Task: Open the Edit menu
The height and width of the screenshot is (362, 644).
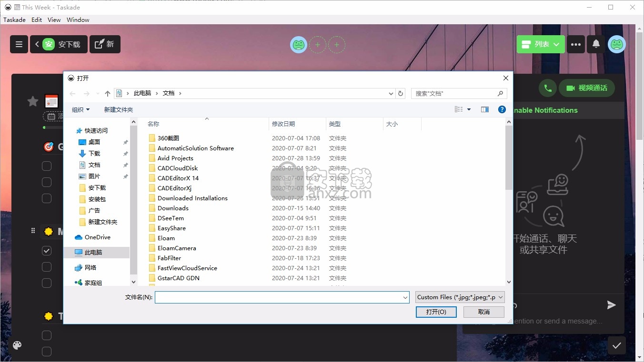Action: pos(37,20)
